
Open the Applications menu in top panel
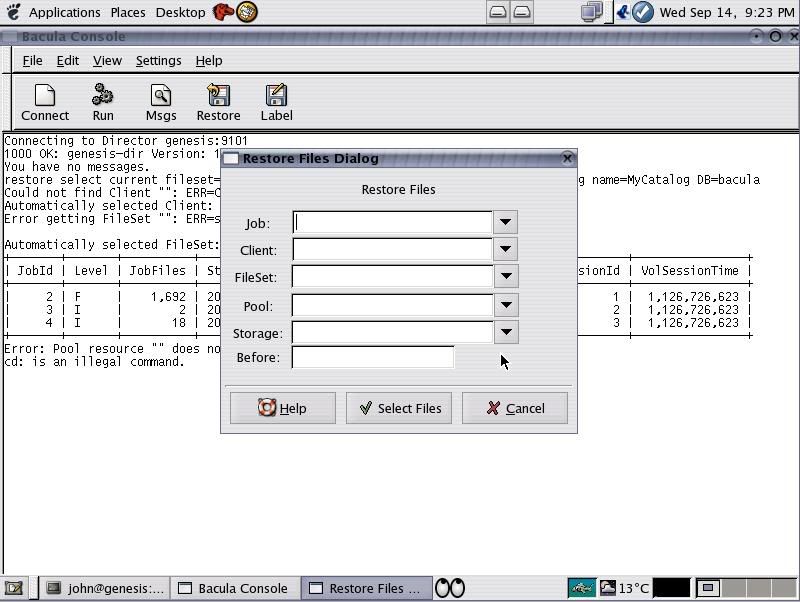[64, 12]
